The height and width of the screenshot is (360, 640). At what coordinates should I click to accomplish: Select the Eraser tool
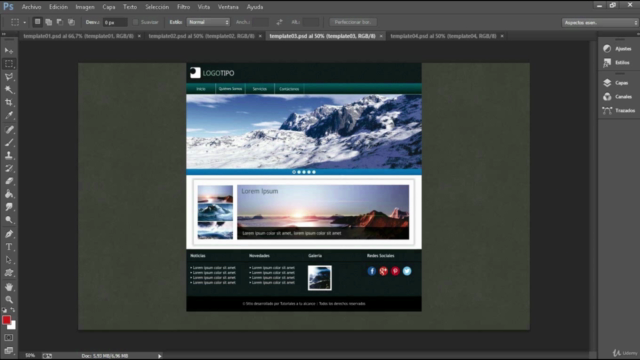tap(9, 181)
